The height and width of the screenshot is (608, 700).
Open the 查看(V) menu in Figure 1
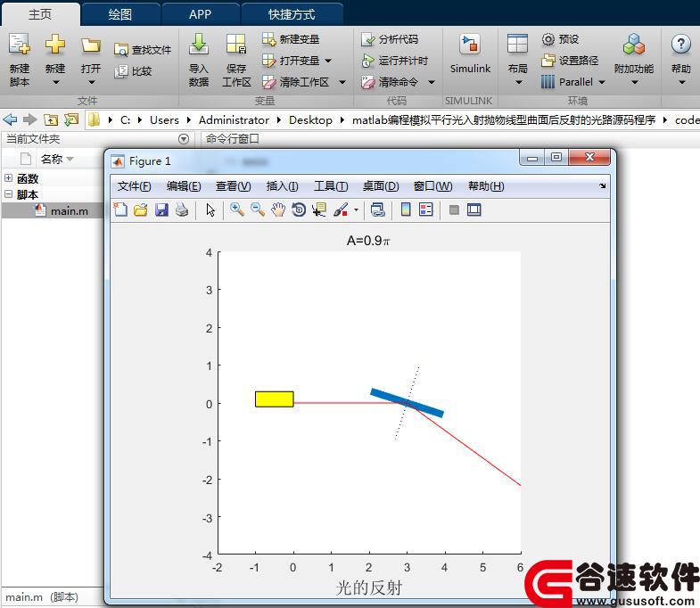click(233, 186)
